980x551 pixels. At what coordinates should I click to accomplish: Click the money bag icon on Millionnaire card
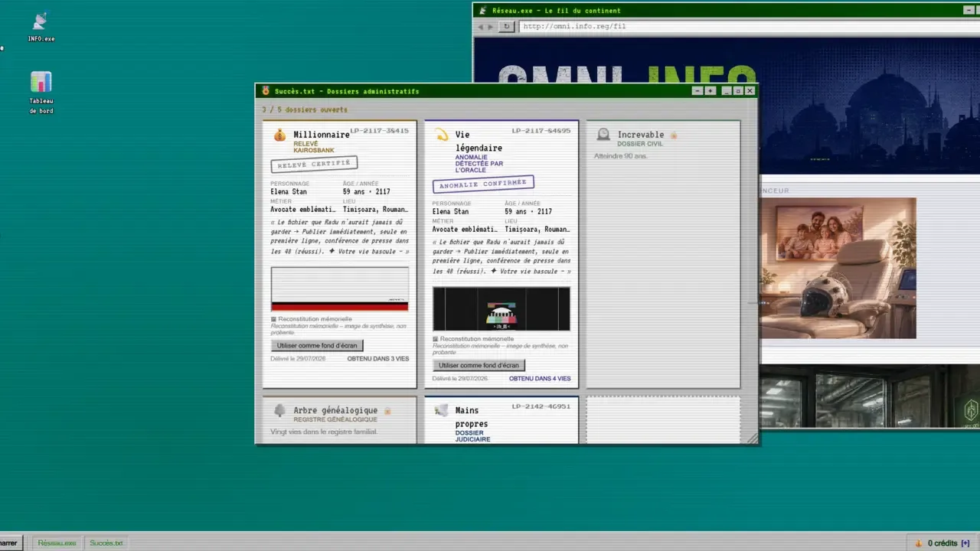[279, 135]
